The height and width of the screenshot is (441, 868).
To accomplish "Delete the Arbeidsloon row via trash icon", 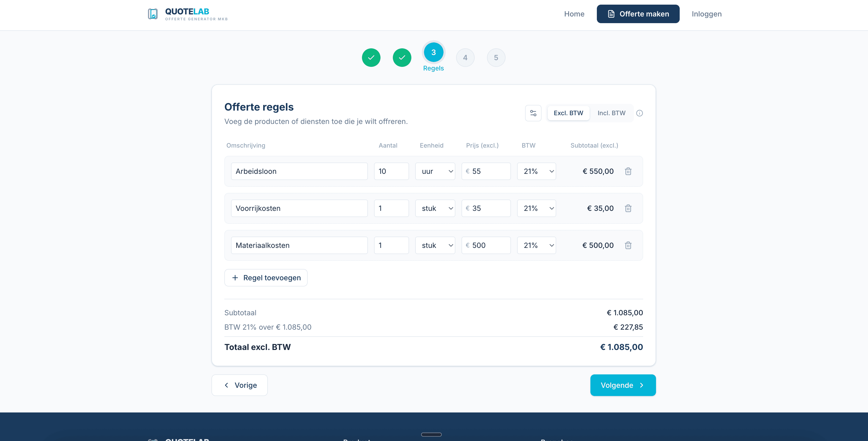I will pyautogui.click(x=628, y=171).
